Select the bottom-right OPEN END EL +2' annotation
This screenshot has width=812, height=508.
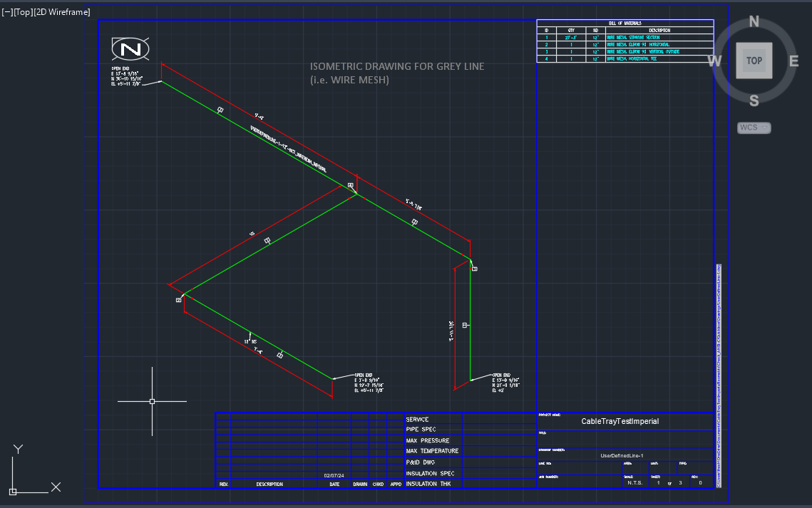505,383
